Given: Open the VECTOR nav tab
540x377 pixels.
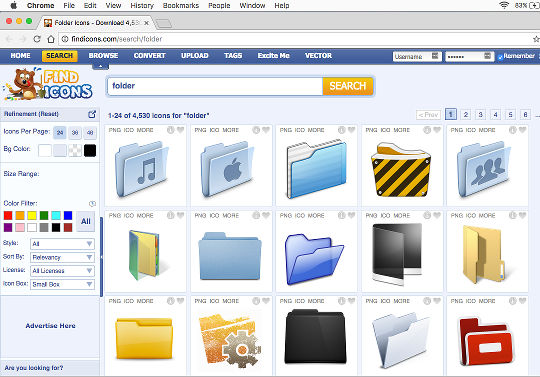Looking at the screenshot, I should pyautogui.click(x=318, y=55).
